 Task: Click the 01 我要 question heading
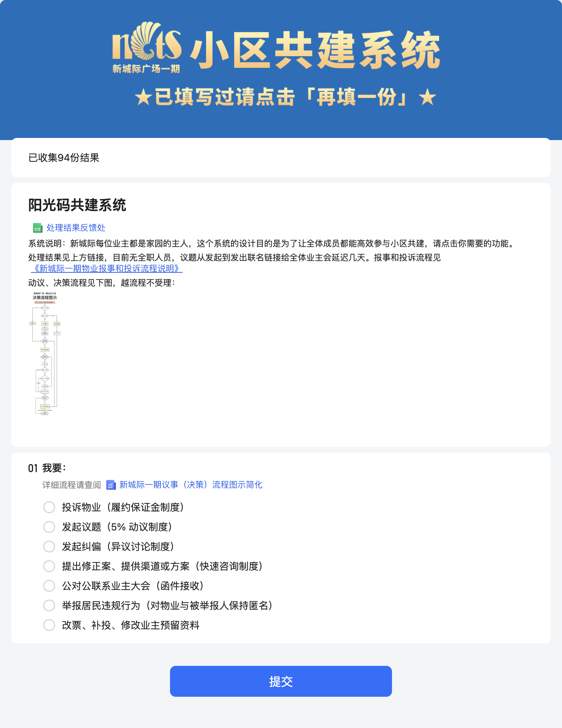click(48, 467)
